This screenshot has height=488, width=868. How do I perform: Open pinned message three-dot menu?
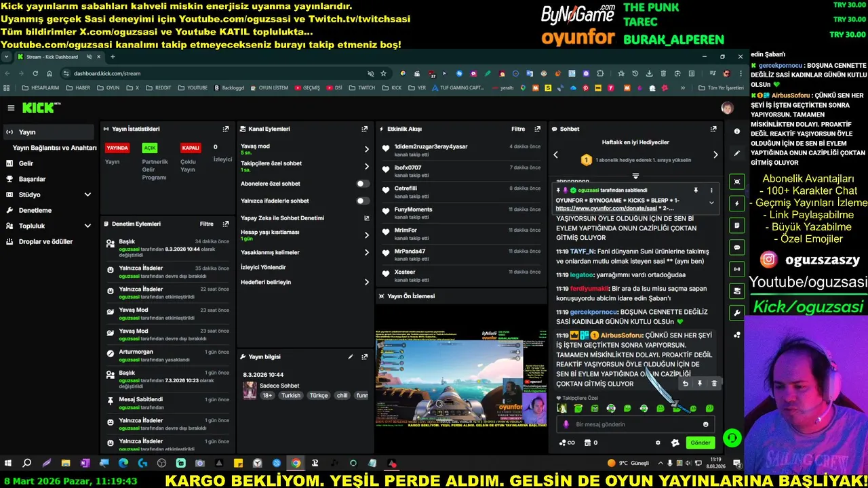711,190
